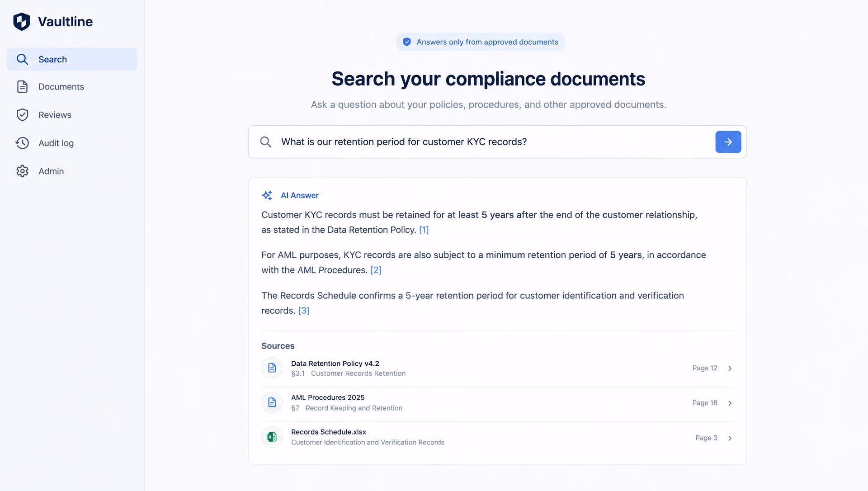Click the Vaultline shield logo
This screenshot has width=868, height=491.
point(22,21)
